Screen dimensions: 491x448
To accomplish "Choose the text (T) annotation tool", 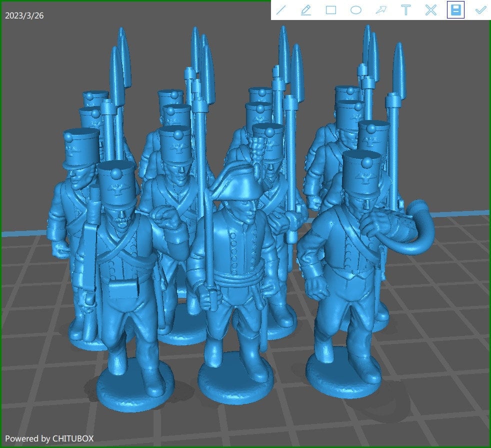I will [x=406, y=10].
